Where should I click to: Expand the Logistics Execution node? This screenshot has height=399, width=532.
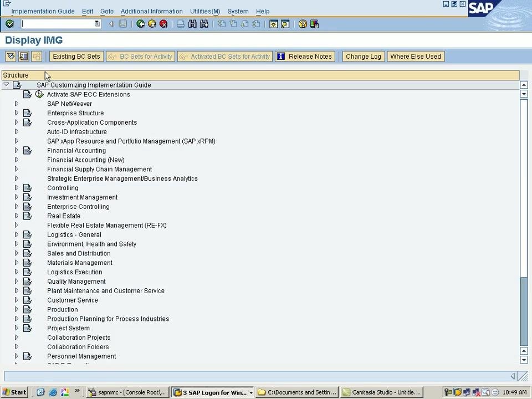(16, 272)
